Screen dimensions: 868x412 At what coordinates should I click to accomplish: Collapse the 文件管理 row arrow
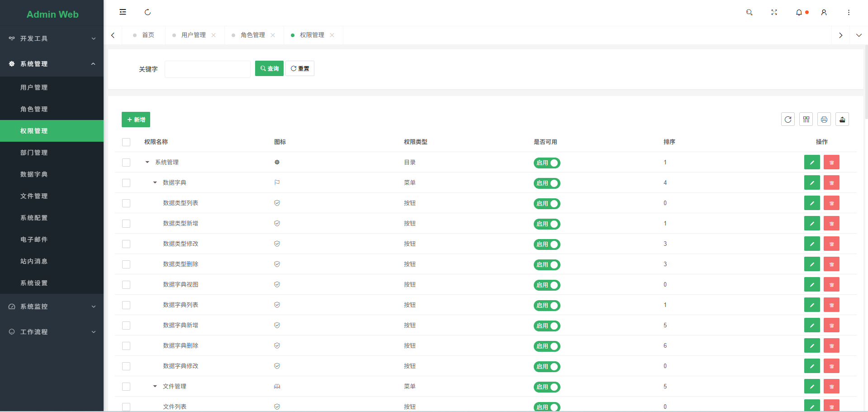pos(154,386)
